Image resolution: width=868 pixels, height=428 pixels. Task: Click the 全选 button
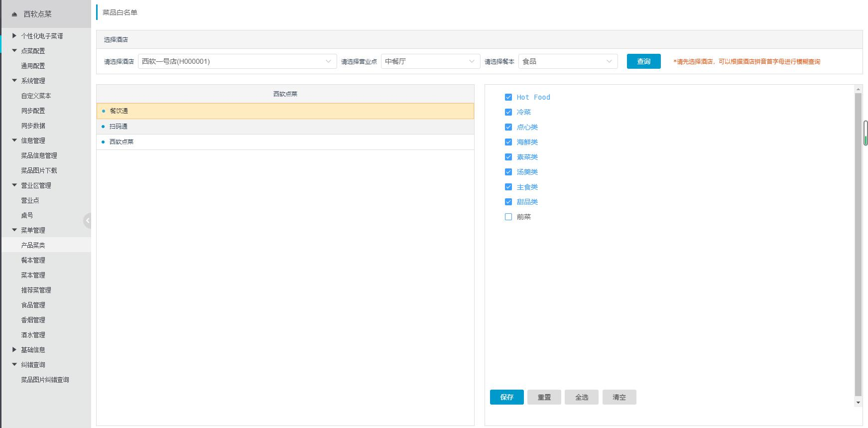pos(582,397)
